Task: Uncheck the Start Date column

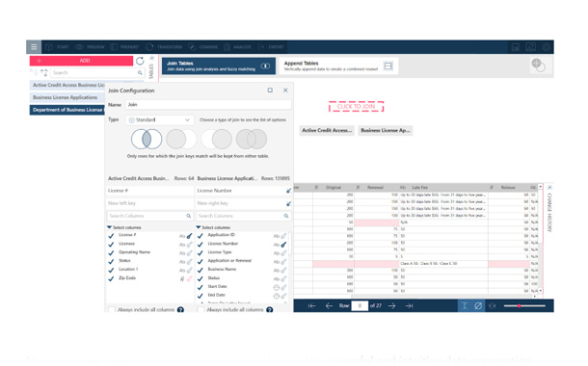Action: pyautogui.click(x=200, y=287)
